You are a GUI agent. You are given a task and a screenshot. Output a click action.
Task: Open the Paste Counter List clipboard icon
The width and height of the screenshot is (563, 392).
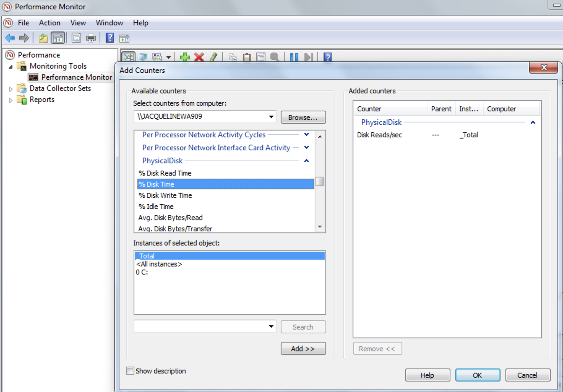247,57
